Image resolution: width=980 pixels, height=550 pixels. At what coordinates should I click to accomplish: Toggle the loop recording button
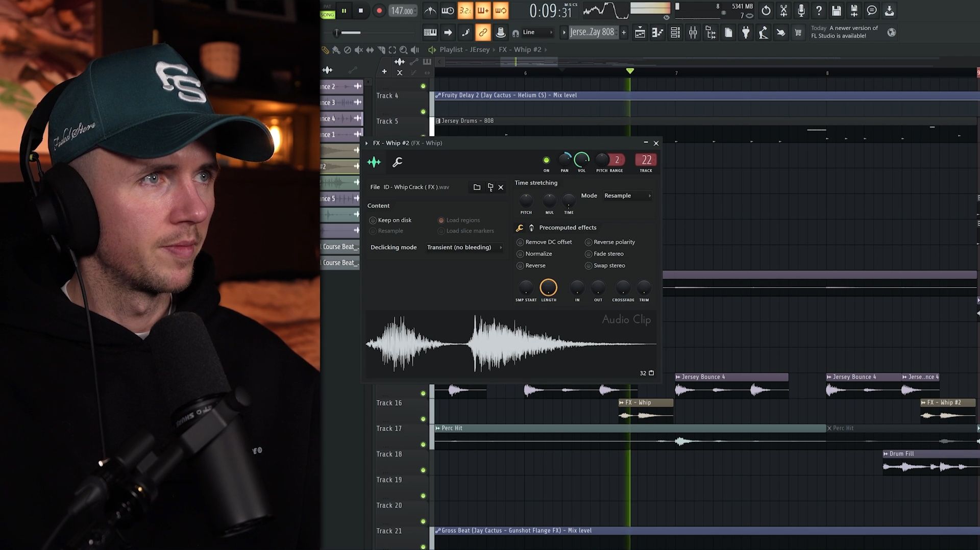tap(501, 11)
